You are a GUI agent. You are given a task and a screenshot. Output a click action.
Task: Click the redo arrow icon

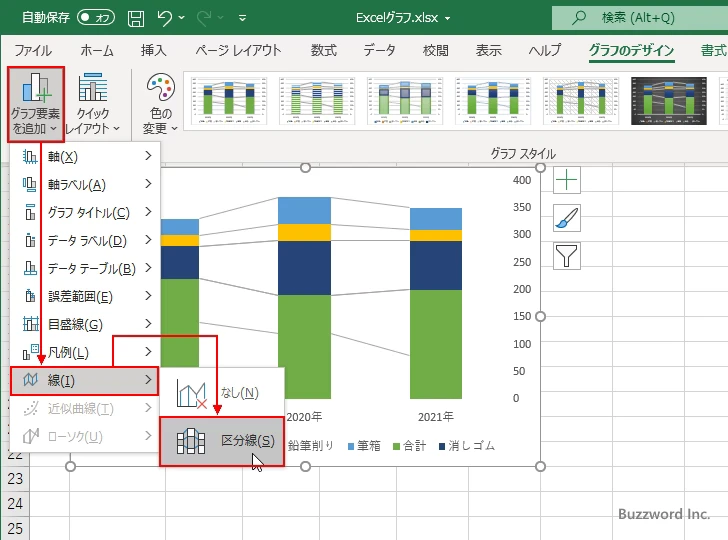point(204,18)
